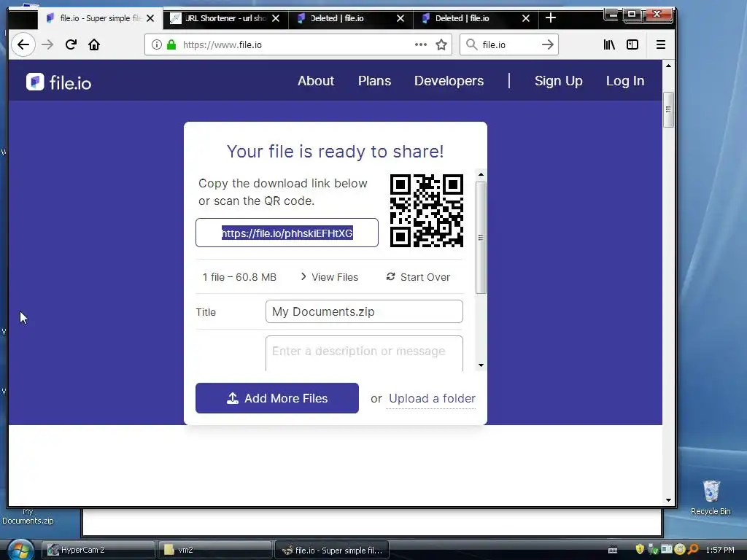Click the magnifier icon in system tray
Screen dimensions: 747x560
(693, 550)
